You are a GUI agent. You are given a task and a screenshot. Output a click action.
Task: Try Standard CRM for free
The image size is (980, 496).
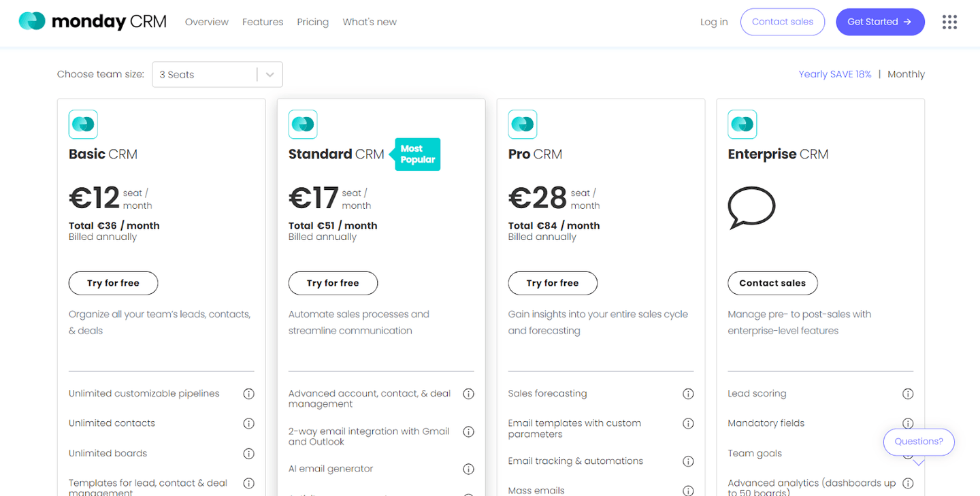click(x=333, y=283)
